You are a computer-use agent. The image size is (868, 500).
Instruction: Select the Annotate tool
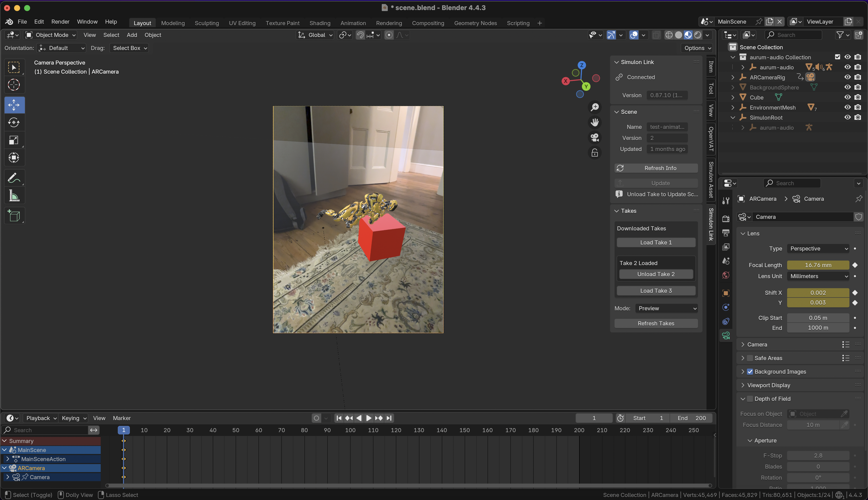[x=14, y=178]
